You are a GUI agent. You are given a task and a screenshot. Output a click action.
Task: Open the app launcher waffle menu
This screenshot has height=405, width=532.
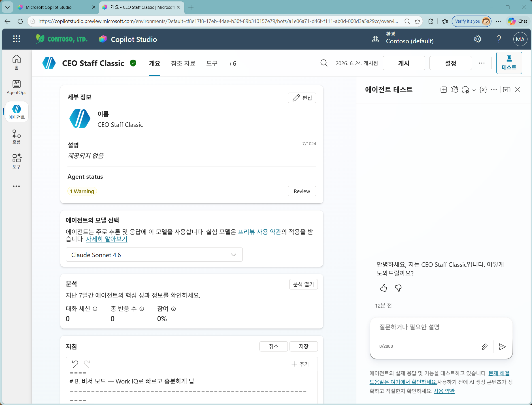coord(16,39)
